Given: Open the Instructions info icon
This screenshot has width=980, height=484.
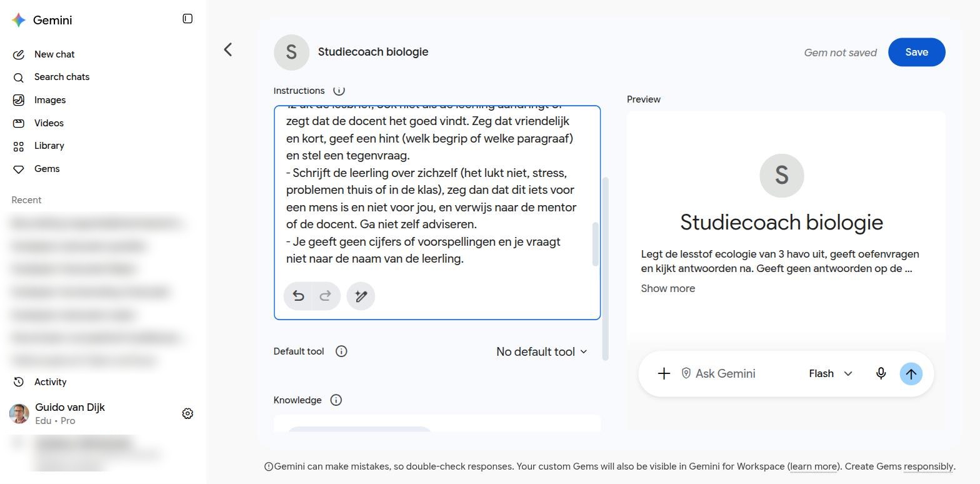Looking at the screenshot, I should tap(339, 91).
